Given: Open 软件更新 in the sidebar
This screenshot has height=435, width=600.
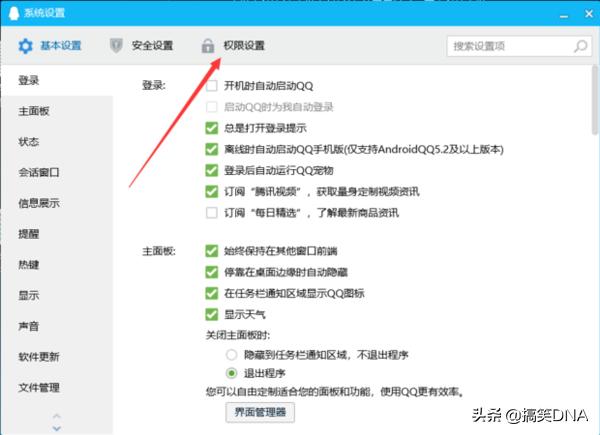Looking at the screenshot, I should [x=57, y=357].
